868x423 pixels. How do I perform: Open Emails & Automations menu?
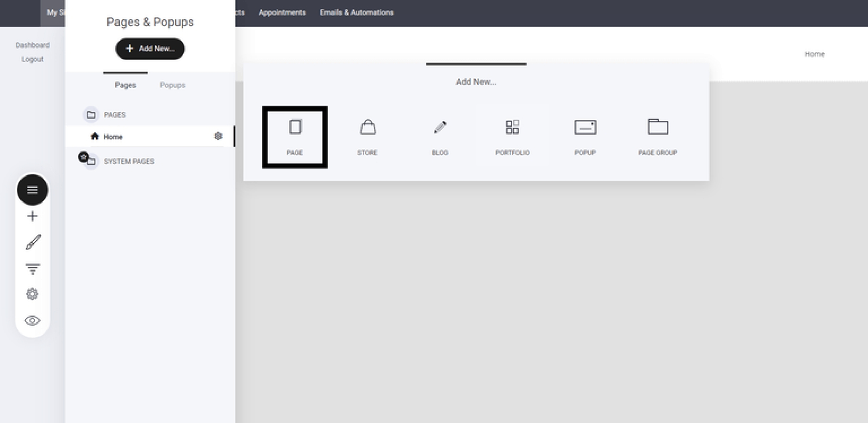pos(356,12)
